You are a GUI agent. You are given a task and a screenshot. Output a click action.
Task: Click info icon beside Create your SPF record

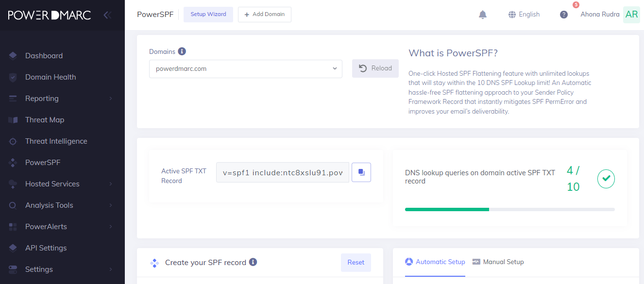(253, 262)
